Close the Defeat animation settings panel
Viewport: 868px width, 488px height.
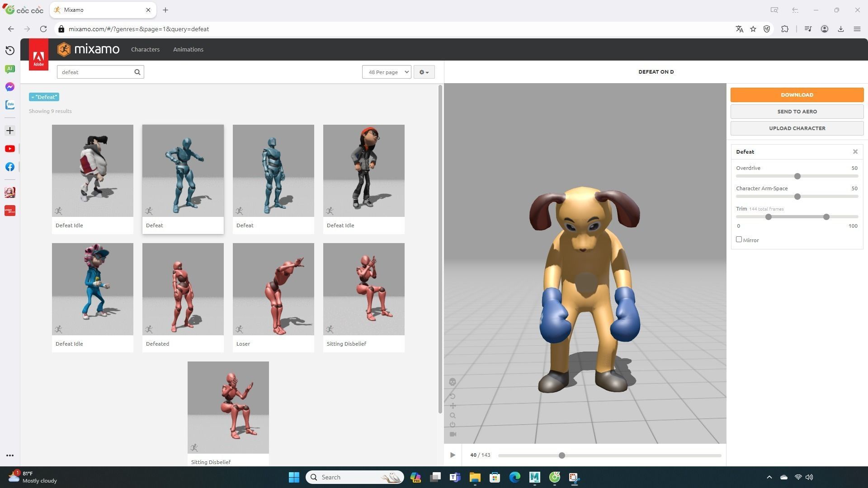point(855,152)
